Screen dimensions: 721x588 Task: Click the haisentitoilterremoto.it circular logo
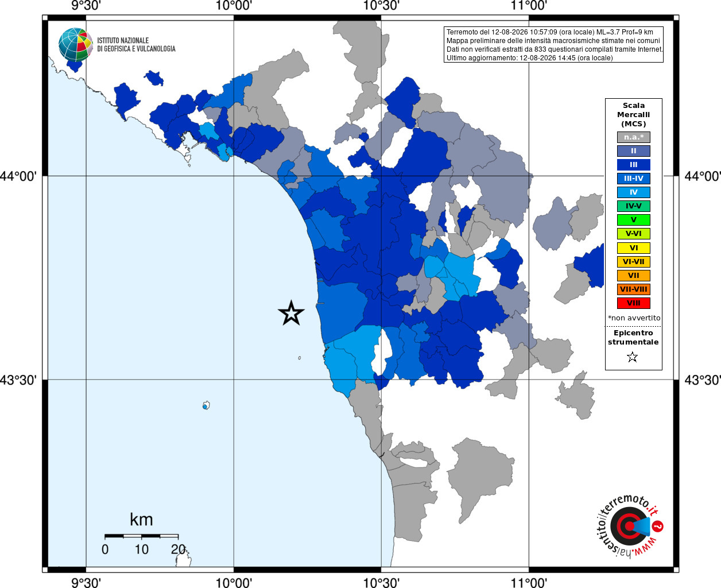click(x=629, y=526)
